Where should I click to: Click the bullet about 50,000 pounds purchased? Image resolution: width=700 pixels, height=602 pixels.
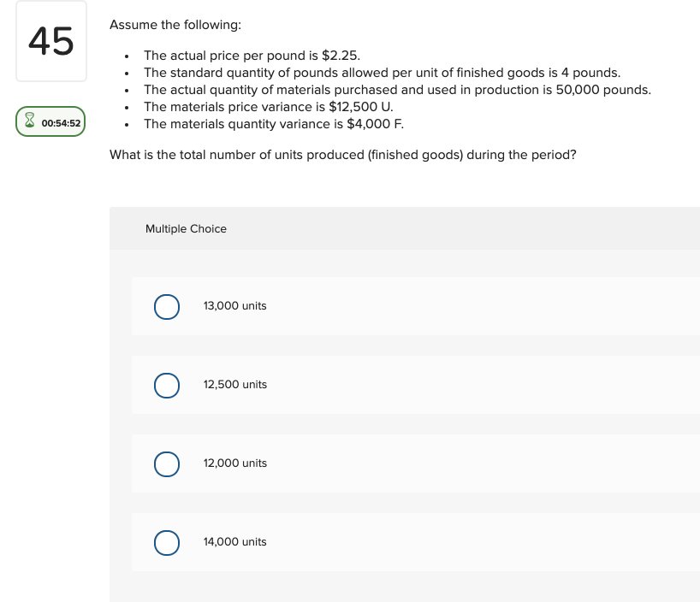(x=397, y=90)
